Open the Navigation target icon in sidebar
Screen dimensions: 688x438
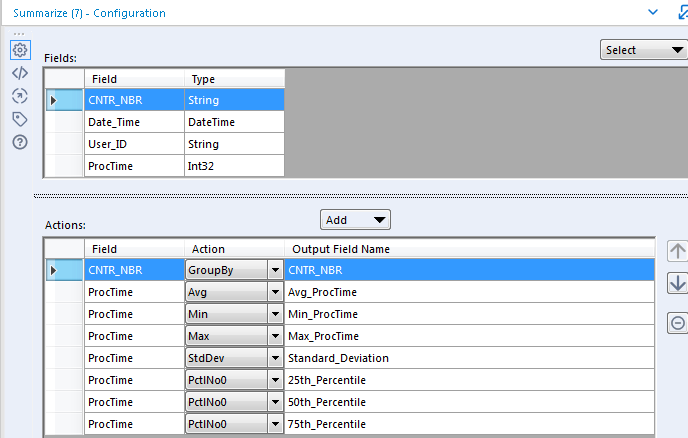click(x=20, y=96)
